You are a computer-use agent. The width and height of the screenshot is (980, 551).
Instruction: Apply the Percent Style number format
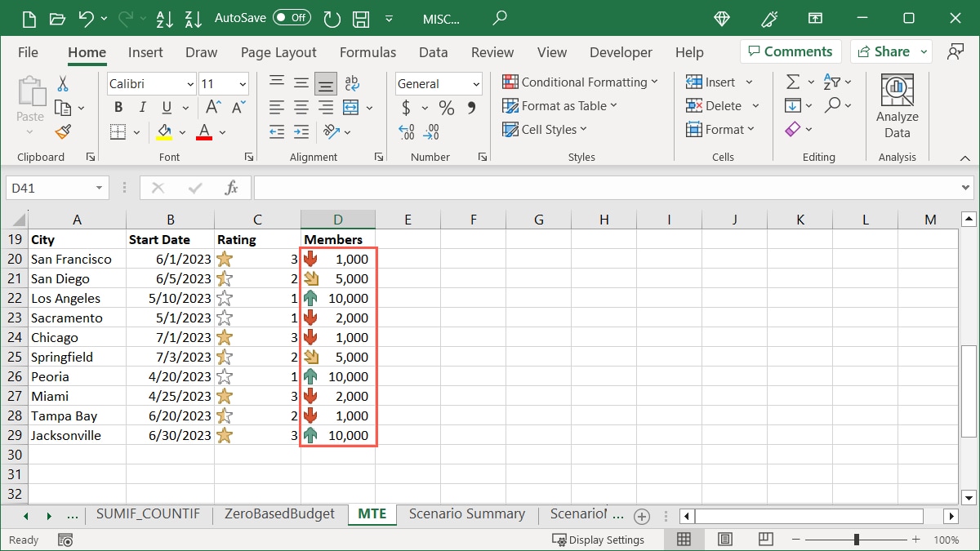(445, 107)
